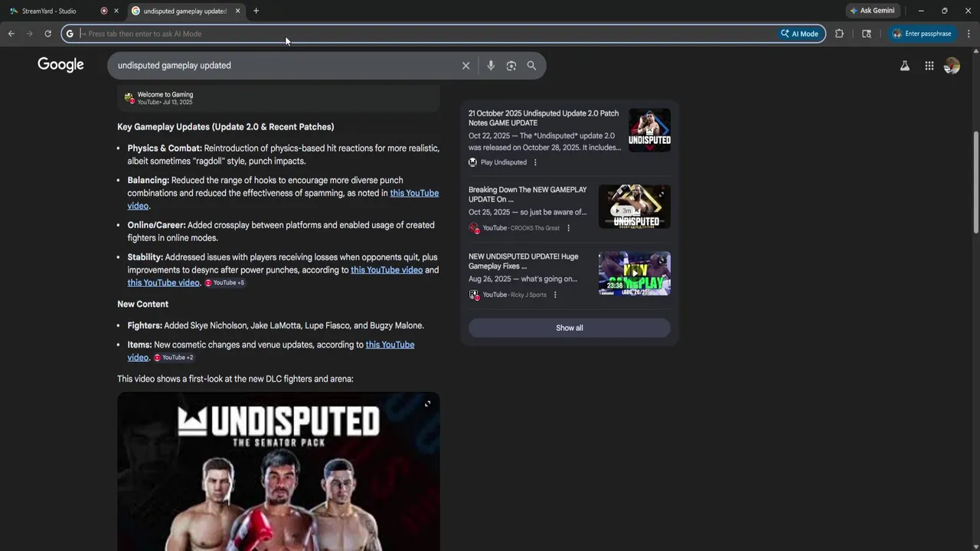Clear the search box with X
The width and height of the screenshot is (980, 551).
pos(465,66)
